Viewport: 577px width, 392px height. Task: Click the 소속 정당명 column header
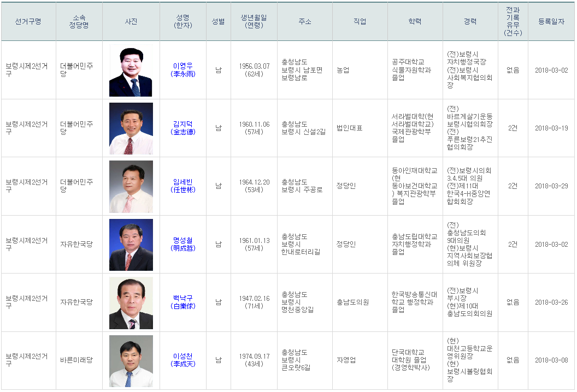(x=79, y=21)
